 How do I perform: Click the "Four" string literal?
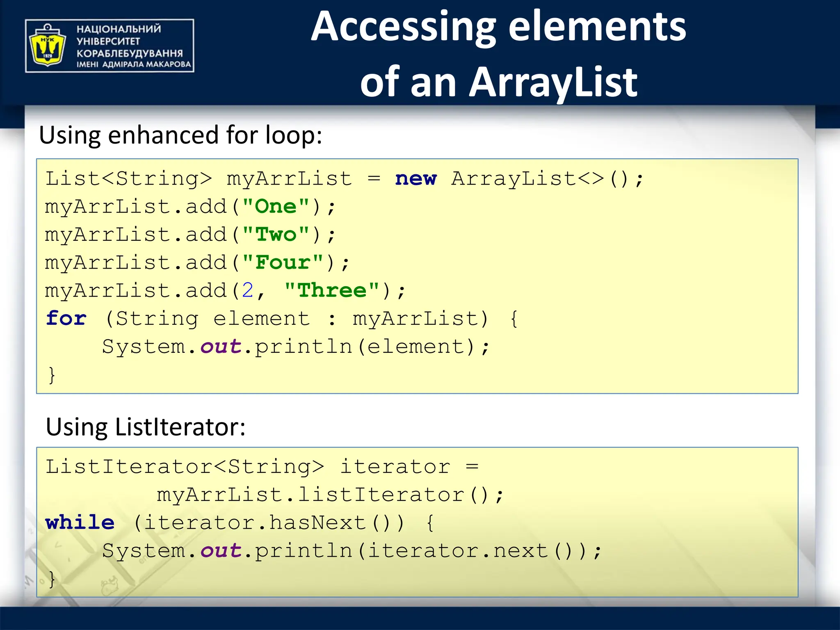(282, 262)
